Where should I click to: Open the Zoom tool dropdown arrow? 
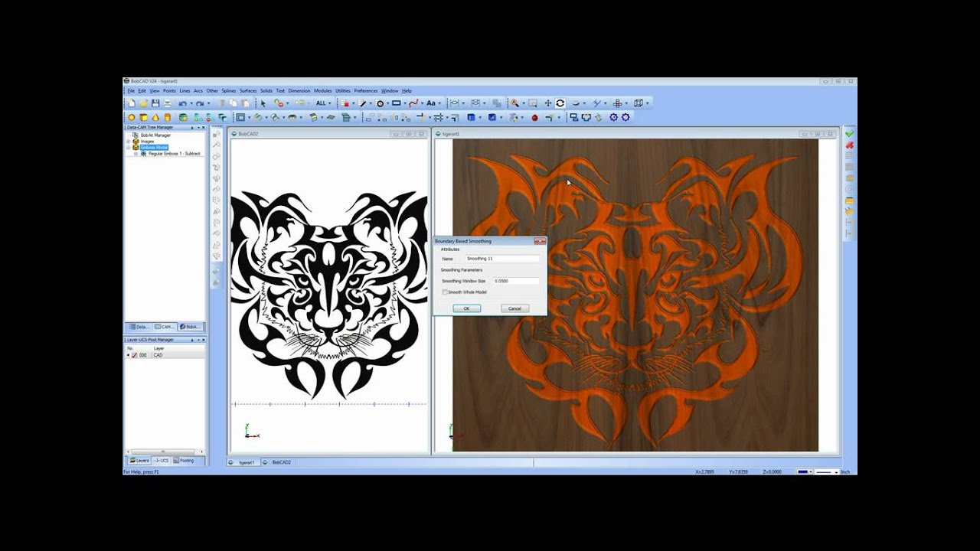pyautogui.click(x=524, y=103)
